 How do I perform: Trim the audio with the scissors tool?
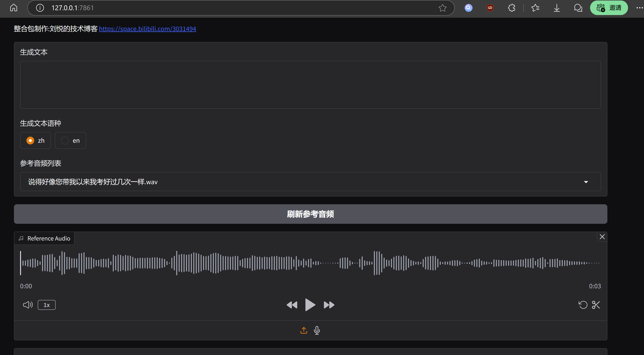tap(596, 305)
